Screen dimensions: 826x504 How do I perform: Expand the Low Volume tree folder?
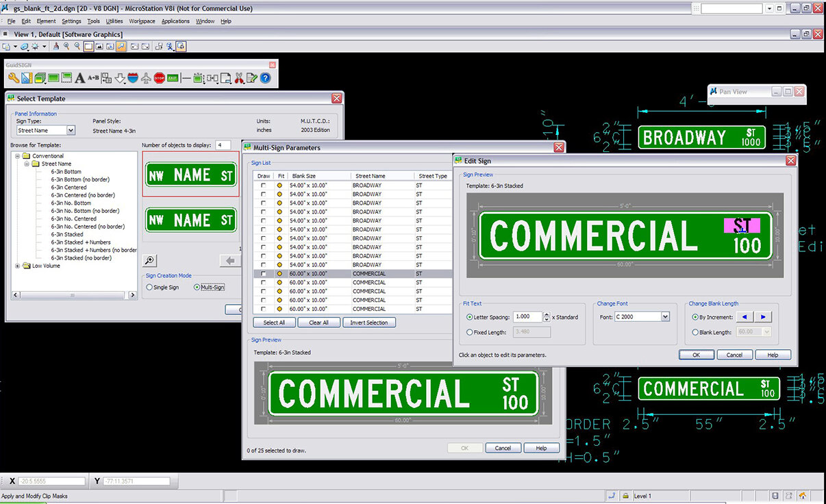(17, 266)
